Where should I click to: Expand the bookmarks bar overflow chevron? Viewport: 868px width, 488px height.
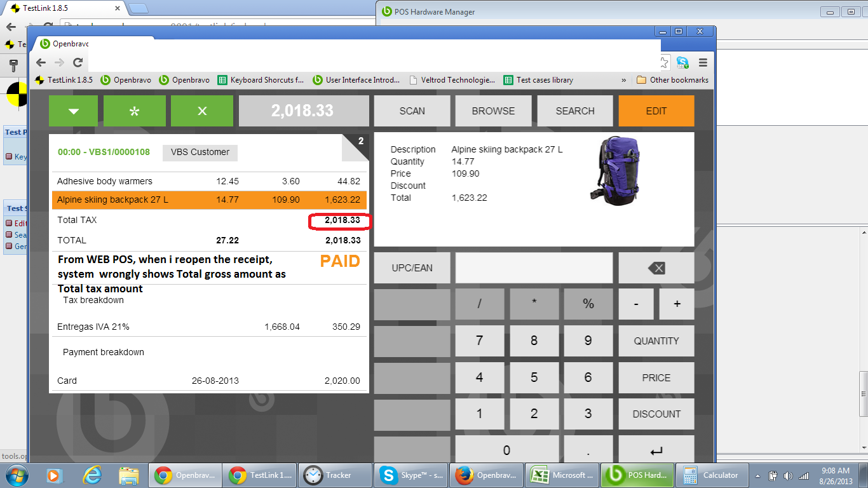[x=624, y=80]
